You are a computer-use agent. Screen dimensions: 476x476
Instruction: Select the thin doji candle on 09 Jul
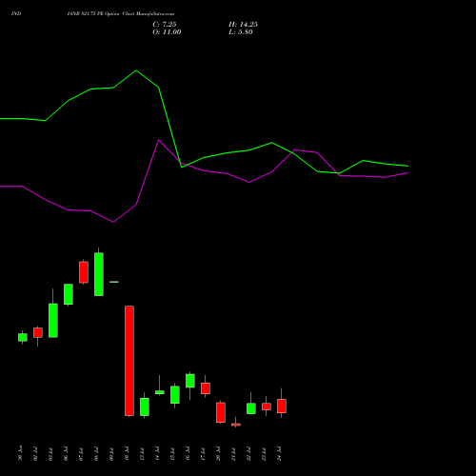point(114,282)
